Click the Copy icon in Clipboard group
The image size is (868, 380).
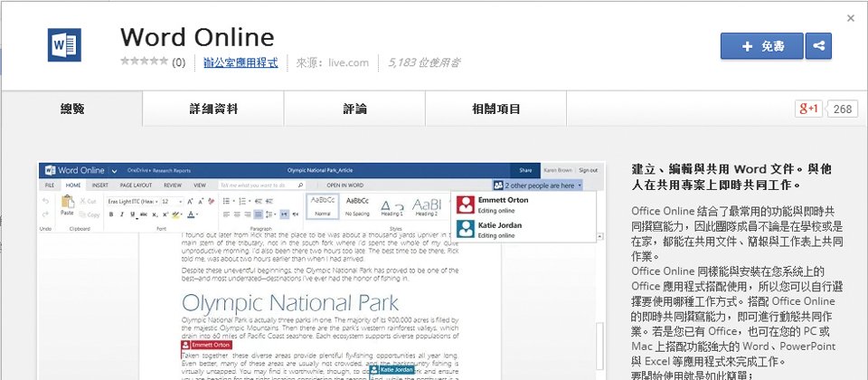[x=82, y=214]
